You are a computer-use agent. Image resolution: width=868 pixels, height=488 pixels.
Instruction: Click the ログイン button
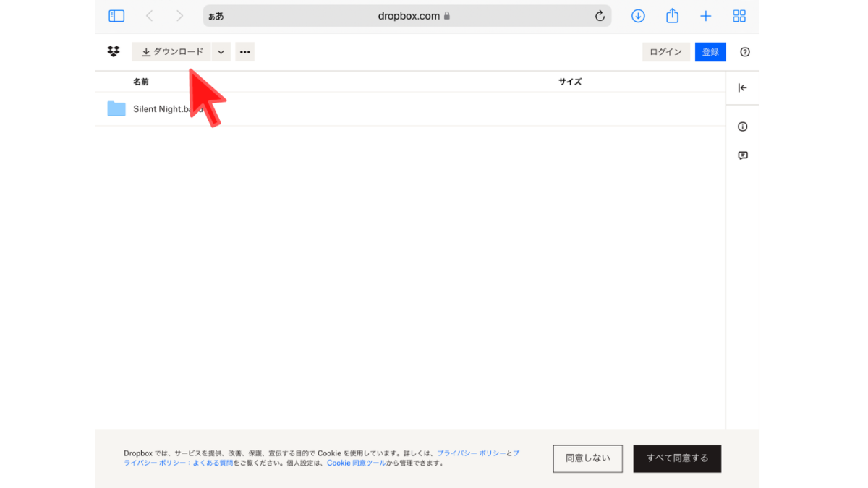pyautogui.click(x=665, y=52)
